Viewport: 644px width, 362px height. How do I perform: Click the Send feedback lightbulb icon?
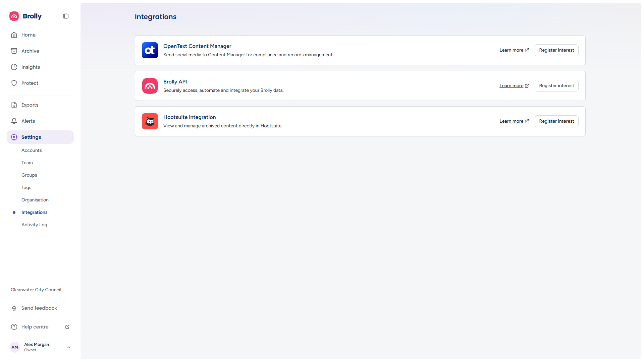point(14,308)
